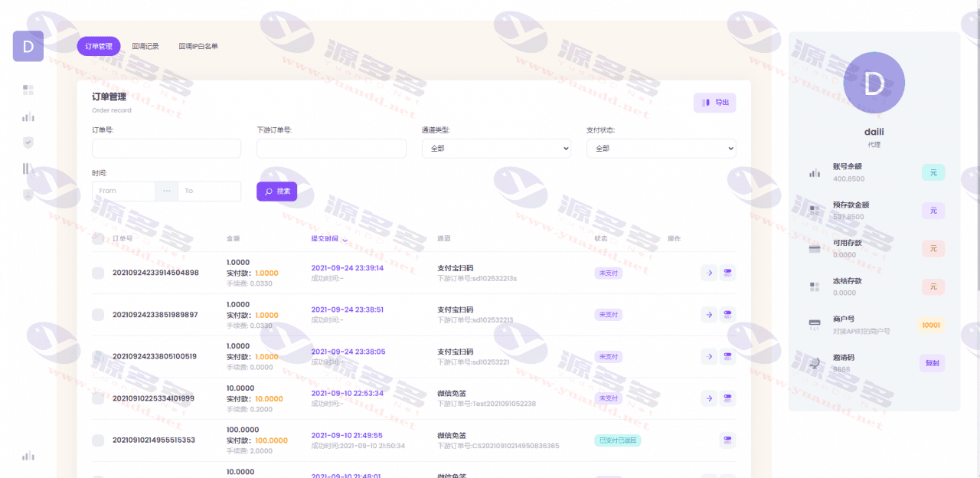Click the toggle action icon for order 20210910225334101999
This screenshot has width=980, height=478.
[728, 398]
